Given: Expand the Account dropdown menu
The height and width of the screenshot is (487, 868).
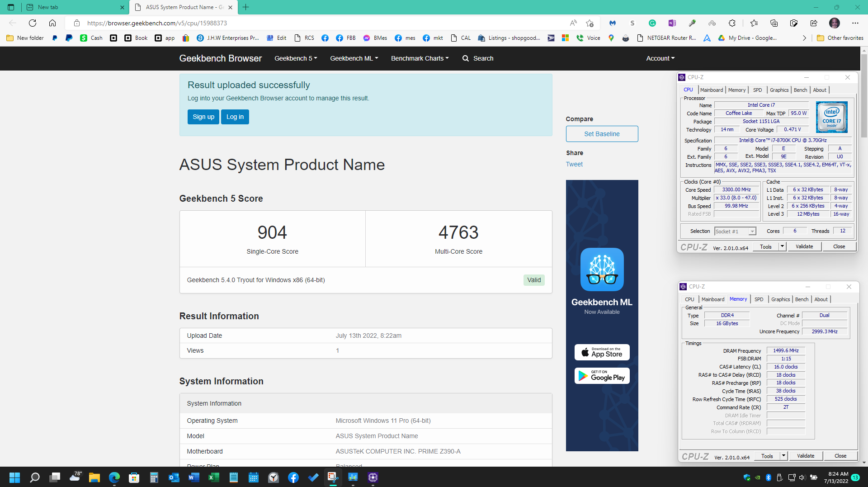Looking at the screenshot, I should point(660,58).
